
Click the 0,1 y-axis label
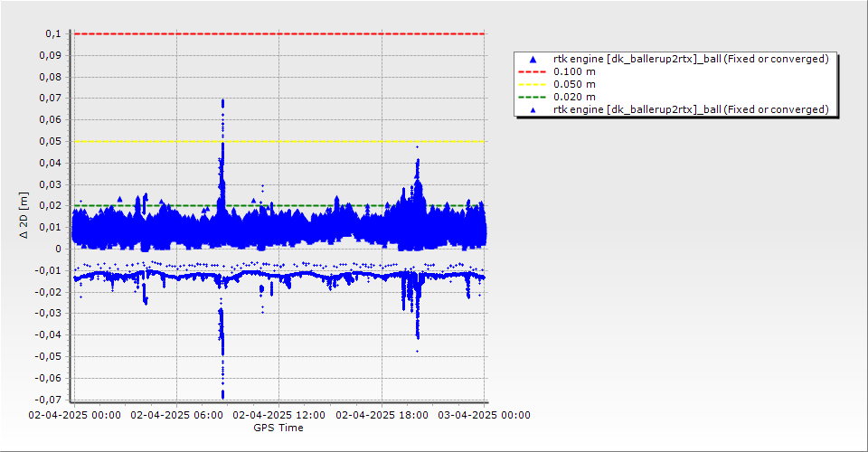53,33
